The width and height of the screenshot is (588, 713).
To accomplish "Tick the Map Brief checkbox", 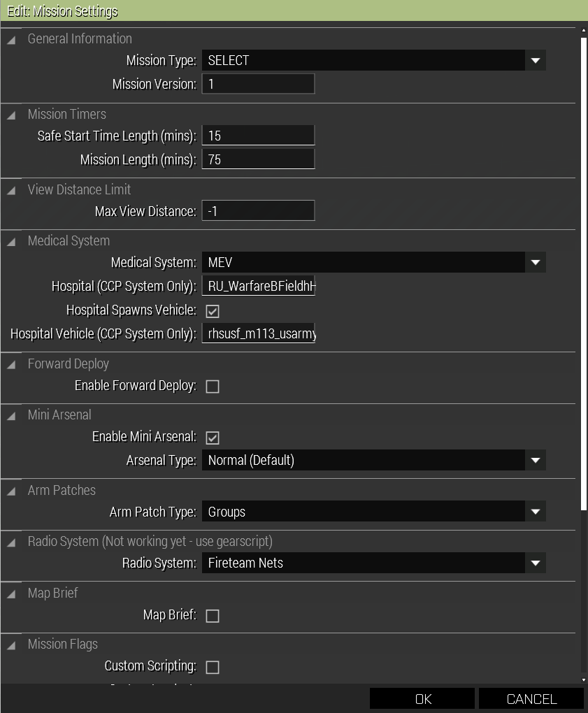I will coord(213,616).
